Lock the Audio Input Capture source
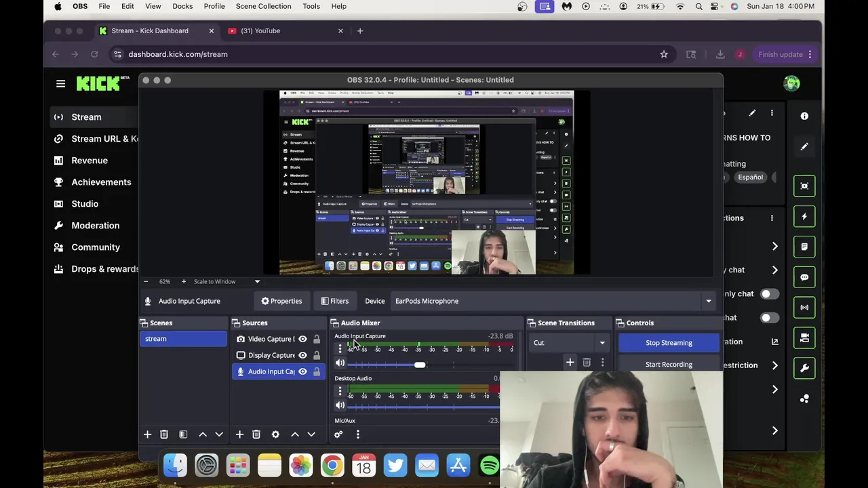 point(317,371)
